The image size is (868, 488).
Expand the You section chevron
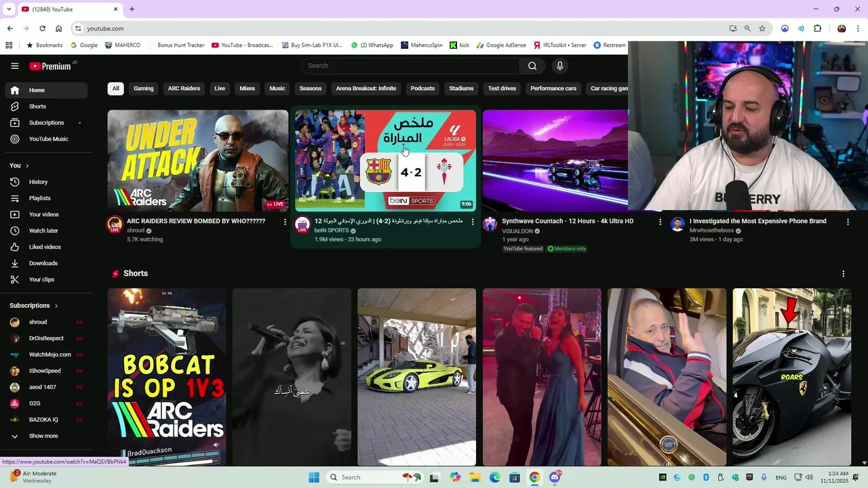click(27, 165)
